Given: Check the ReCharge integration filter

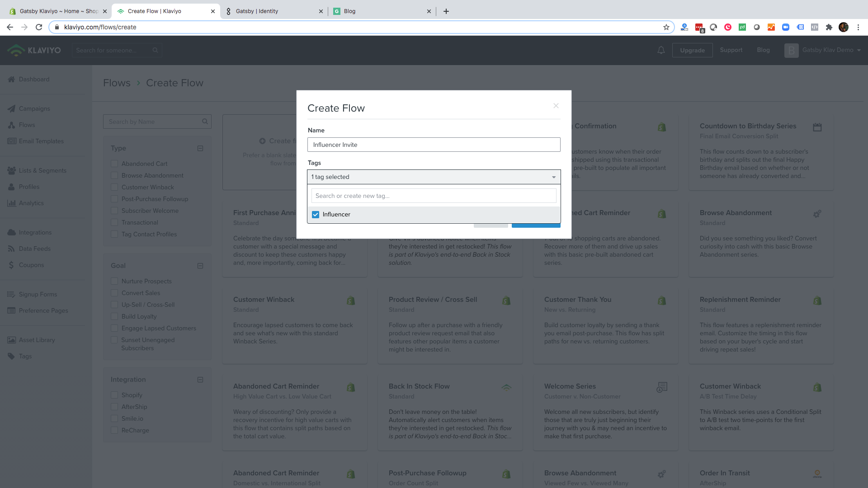Looking at the screenshot, I should click(x=114, y=430).
